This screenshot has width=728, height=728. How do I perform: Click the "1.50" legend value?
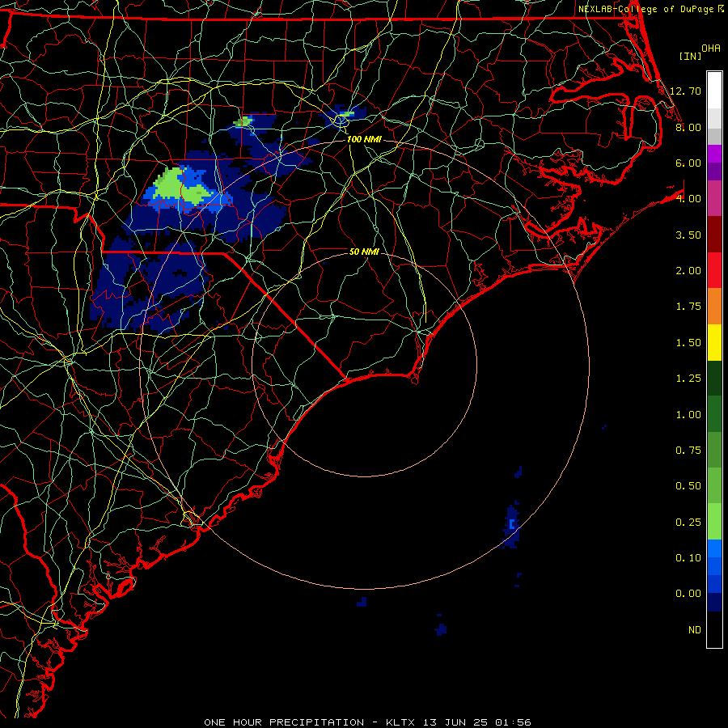click(x=688, y=343)
